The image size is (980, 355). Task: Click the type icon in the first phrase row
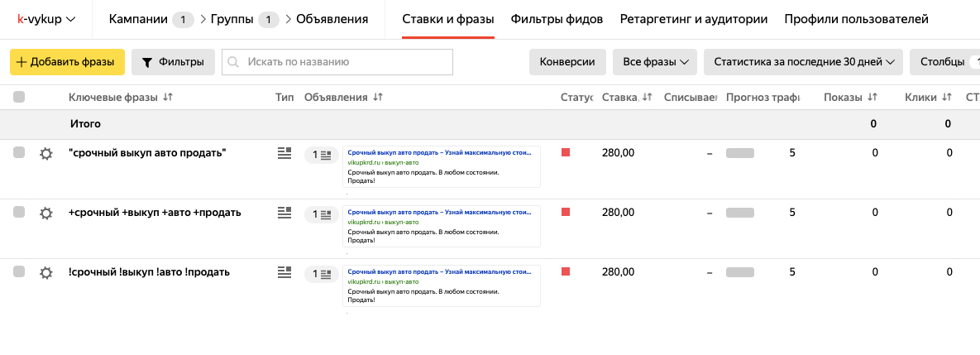(284, 153)
